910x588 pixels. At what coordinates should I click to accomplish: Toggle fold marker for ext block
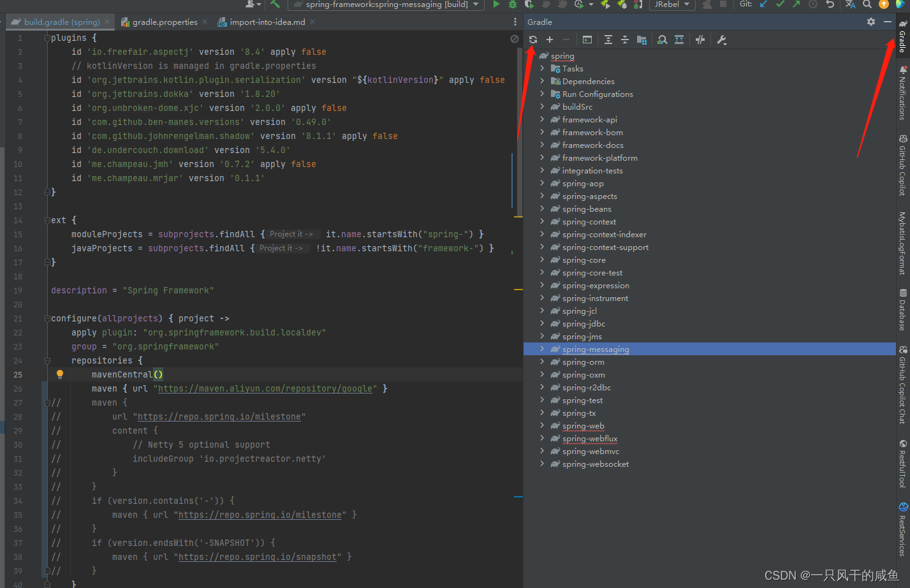click(47, 220)
